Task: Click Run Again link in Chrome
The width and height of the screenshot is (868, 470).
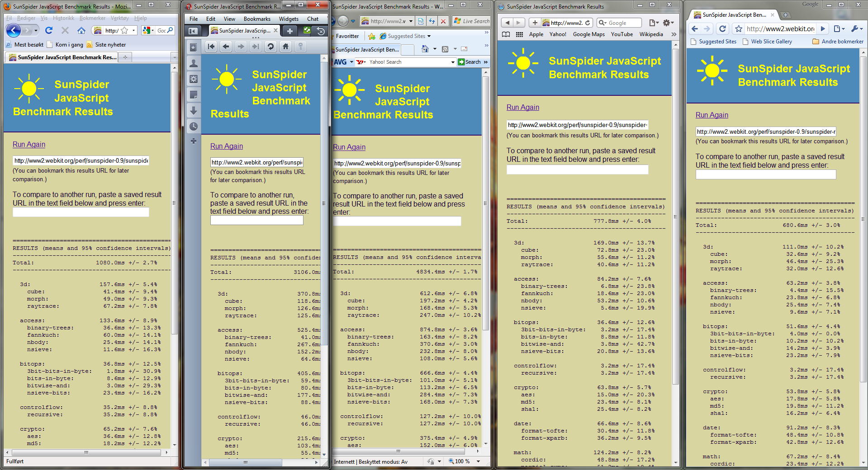Action: pos(712,115)
